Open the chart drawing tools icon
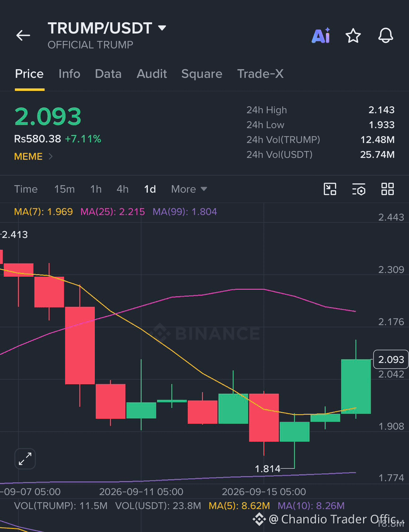 coord(330,189)
